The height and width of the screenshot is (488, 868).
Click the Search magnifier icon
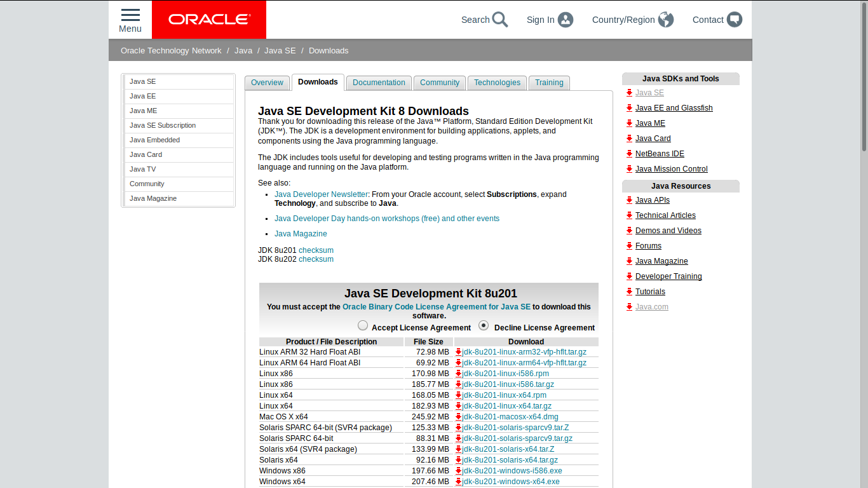pos(500,20)
